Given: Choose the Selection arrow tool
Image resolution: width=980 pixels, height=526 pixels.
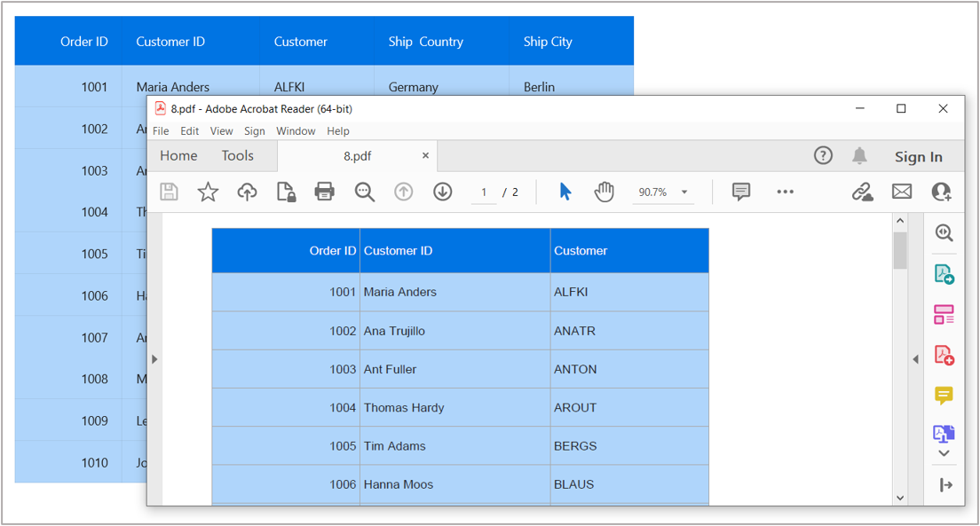Looking at the screenshot, I should [565, 192].
